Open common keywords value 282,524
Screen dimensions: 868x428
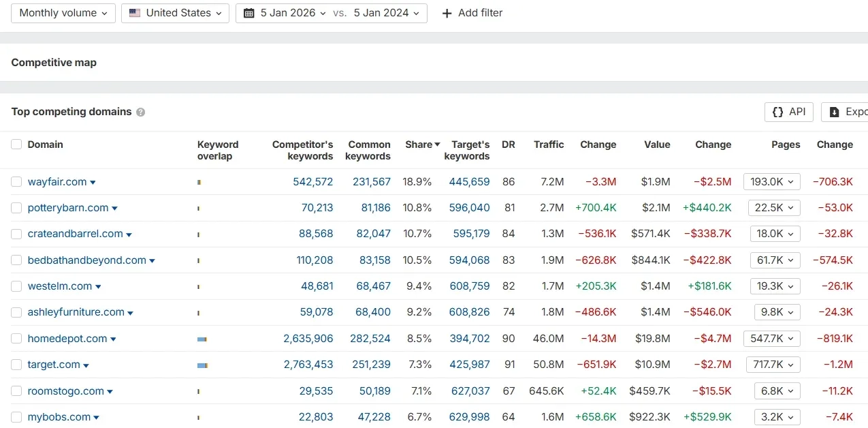coord(372,339)
